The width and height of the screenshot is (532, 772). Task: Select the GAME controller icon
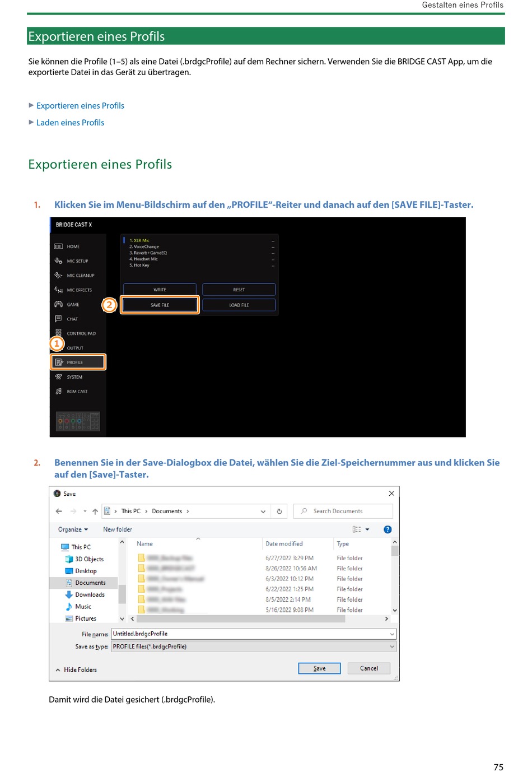pyautogui.click(x=58, y=305)
